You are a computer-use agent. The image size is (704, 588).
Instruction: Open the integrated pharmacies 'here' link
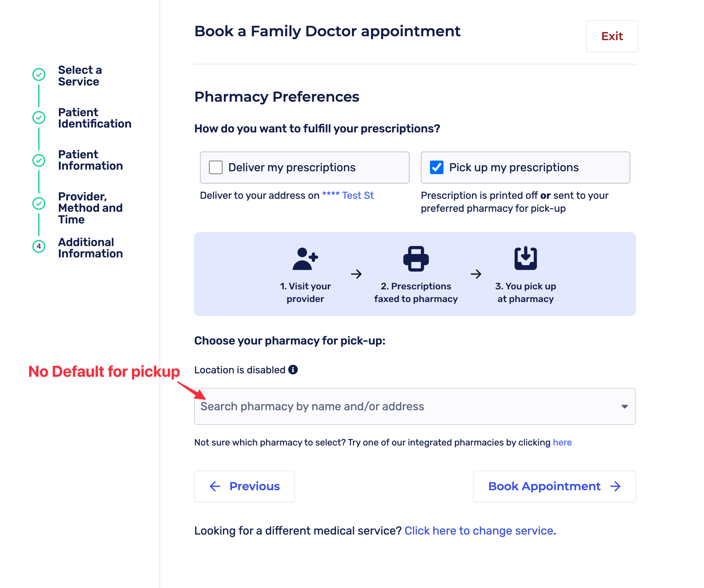coord(562,442)
